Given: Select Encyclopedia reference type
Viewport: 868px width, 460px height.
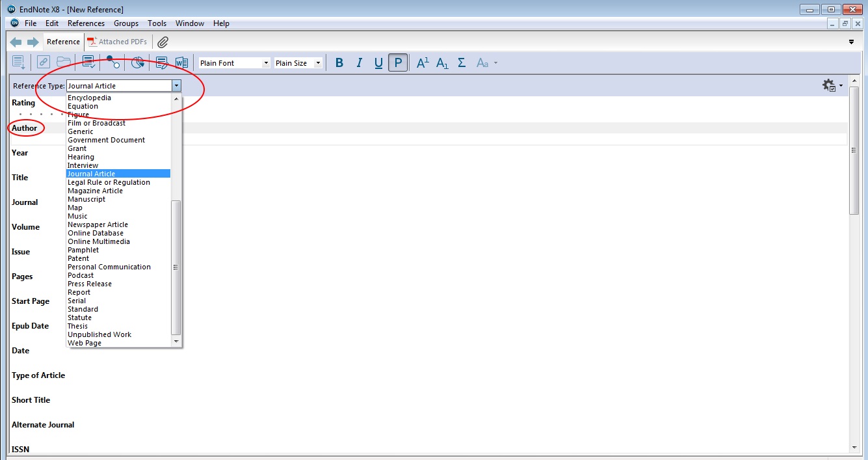Looking at the screenshot, I should [89, 98].
